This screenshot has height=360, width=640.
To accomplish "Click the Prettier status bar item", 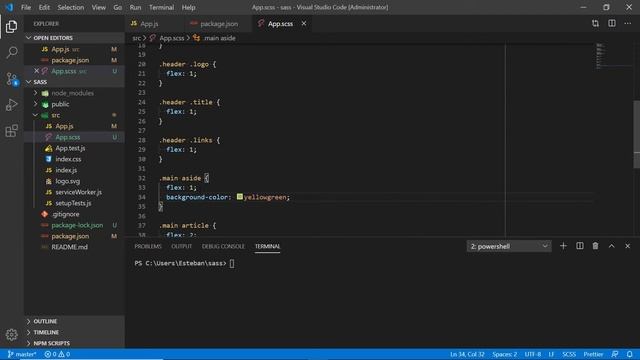I will pyautogui.click(x=593, y=354).
